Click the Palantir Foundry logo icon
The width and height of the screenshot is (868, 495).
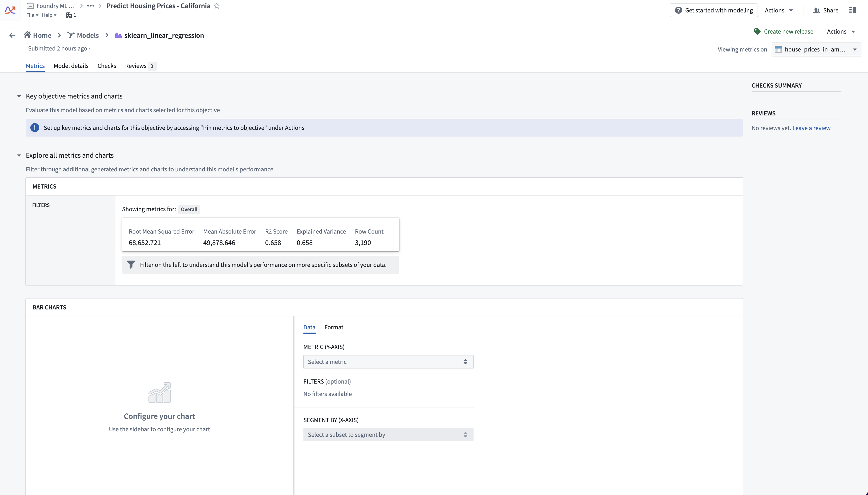tap(10, 10)
